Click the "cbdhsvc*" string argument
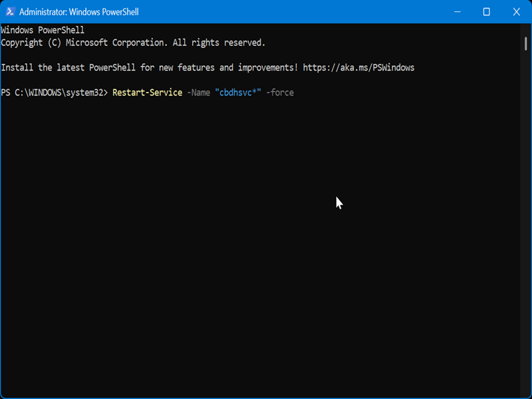This screenshot has height=399, width=532. pyautogui.click(x=238, y=92)
